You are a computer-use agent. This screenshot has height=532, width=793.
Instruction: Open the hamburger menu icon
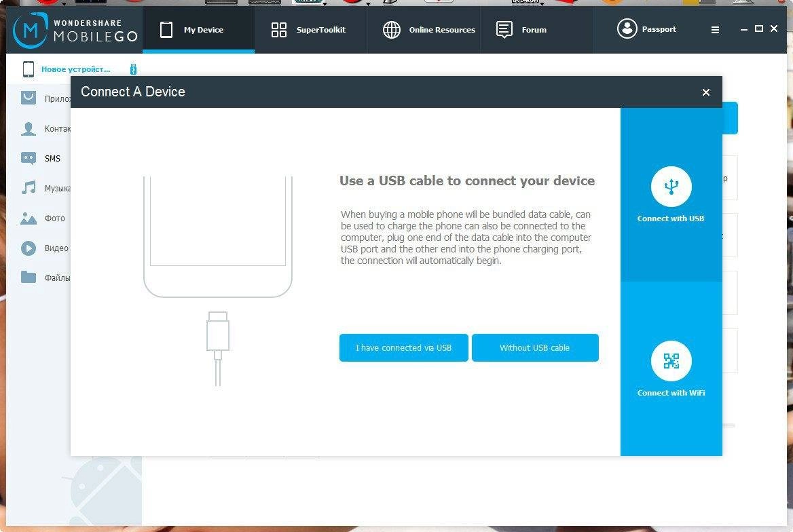click(715, 30)
